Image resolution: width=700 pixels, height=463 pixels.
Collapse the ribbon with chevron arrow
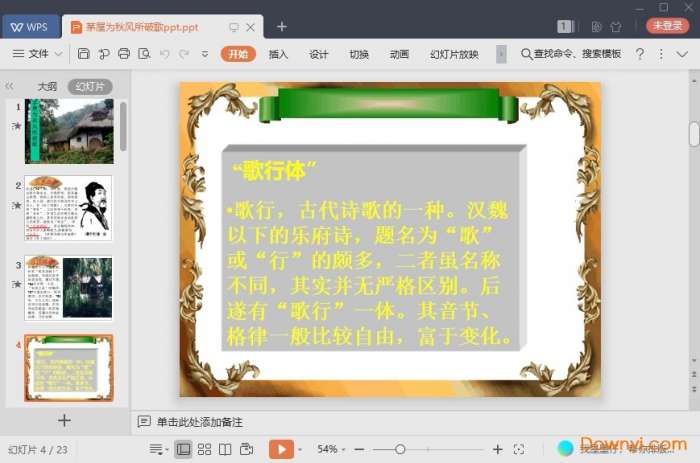tap(682, 54)
